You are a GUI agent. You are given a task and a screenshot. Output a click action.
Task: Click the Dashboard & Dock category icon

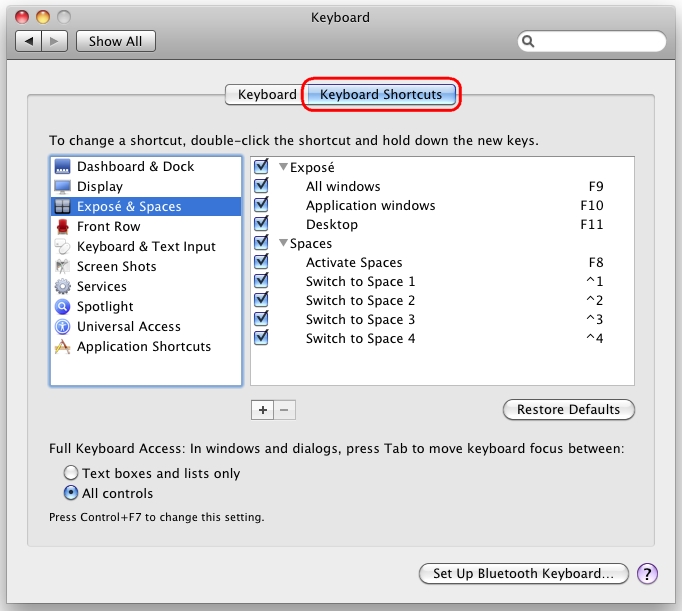click(x=63, y=167)
